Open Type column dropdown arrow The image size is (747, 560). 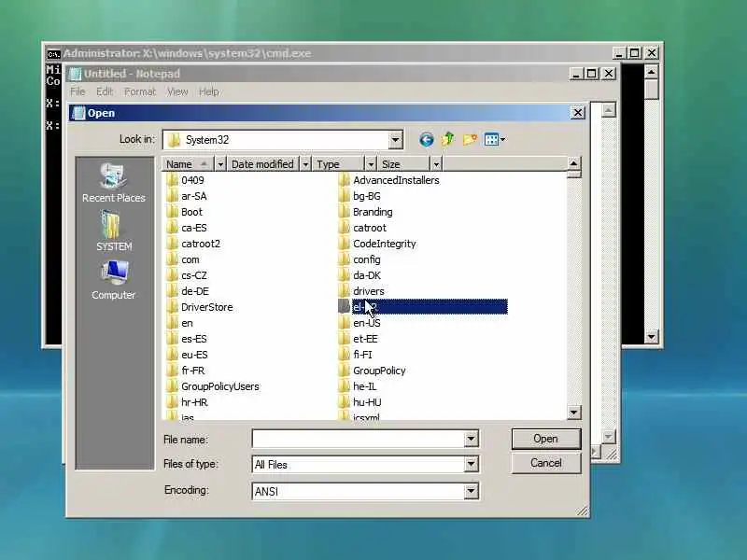(371, 164)
